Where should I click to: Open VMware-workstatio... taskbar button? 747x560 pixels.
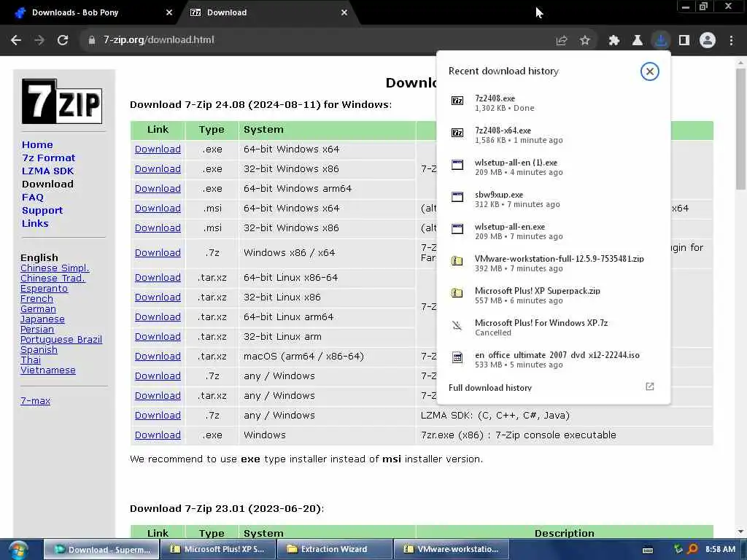point(451,550)
